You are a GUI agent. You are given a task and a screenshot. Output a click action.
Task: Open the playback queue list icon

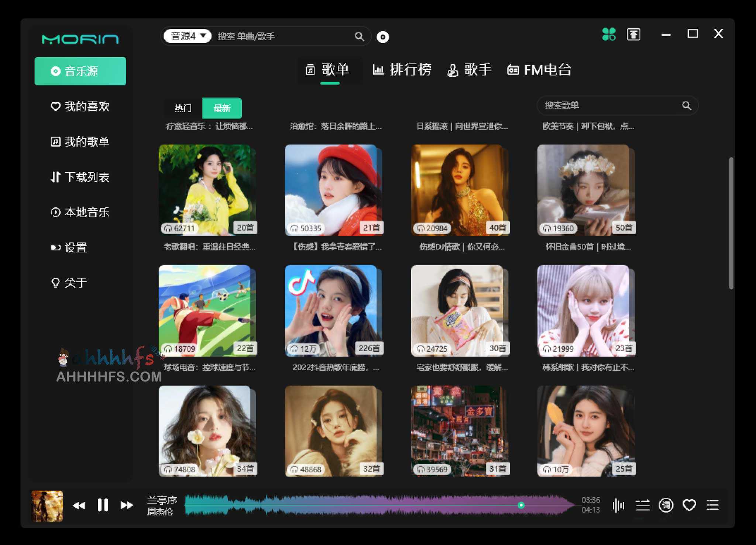712,506
